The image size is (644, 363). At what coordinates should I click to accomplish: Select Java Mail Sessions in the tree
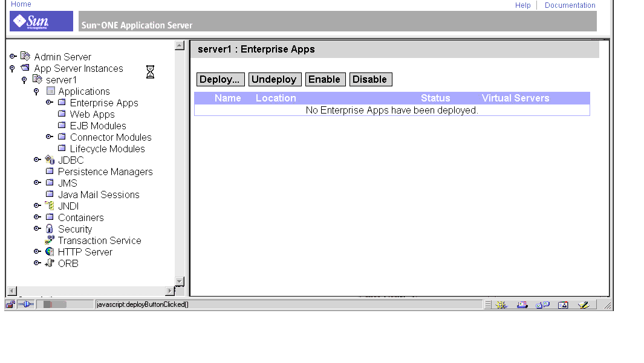pyautogui.click(x=99, y=194)
